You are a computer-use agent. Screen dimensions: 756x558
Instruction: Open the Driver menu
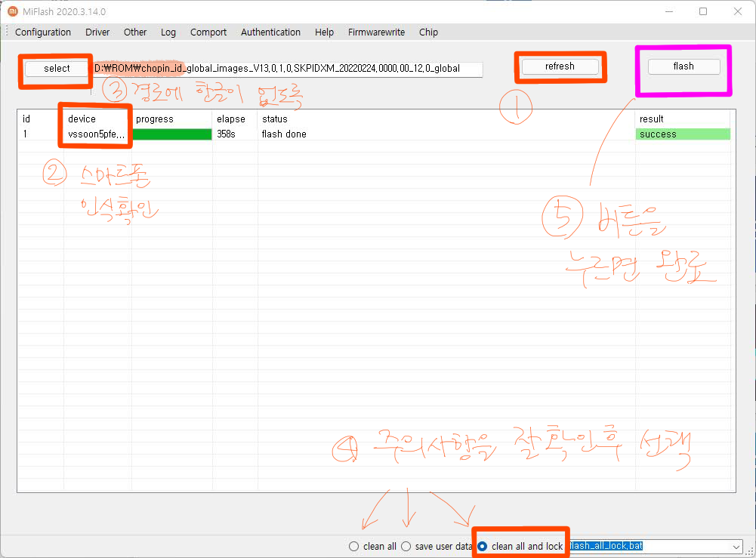click(97, 32)
